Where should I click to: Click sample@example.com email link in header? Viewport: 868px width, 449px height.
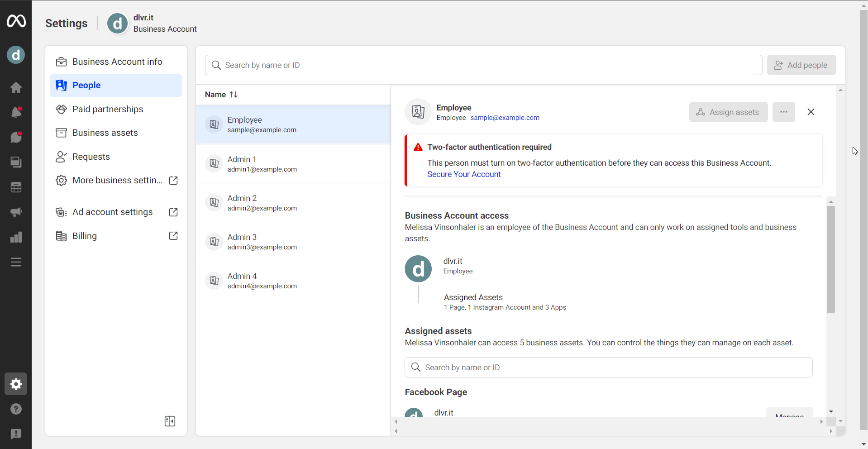pyautogui.click(x=505, y=118)
